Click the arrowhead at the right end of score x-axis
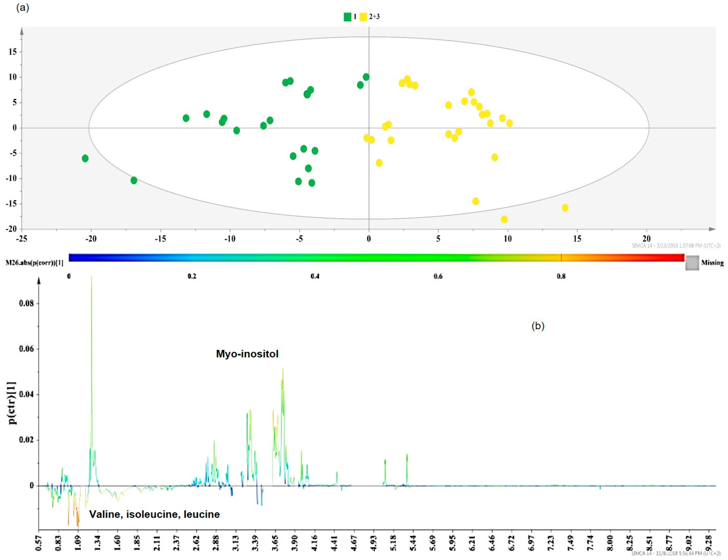The height and width of the screenshot is (560, 728). tap(712, 229)
